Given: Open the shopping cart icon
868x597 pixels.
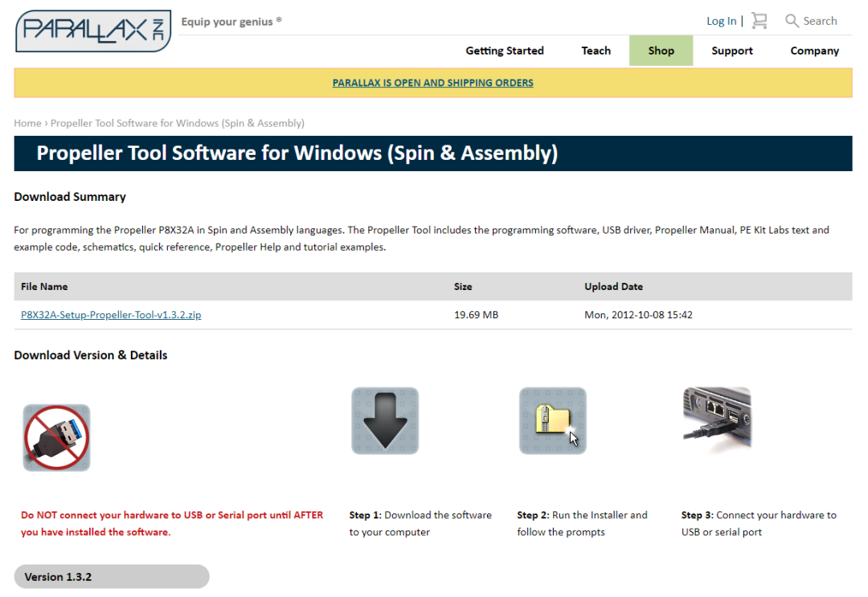Looking at the screenshot, I should 759,21.
